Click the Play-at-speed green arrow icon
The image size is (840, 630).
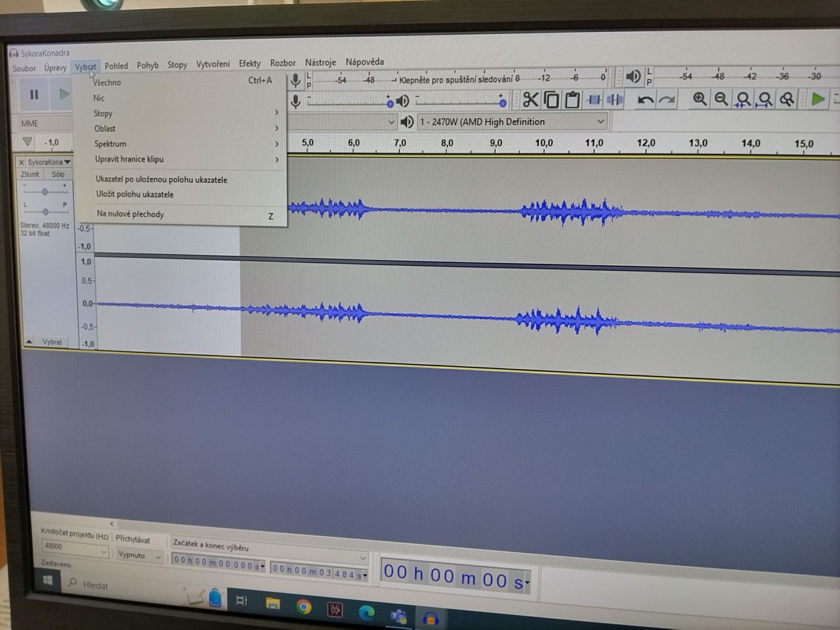(818, 99)
